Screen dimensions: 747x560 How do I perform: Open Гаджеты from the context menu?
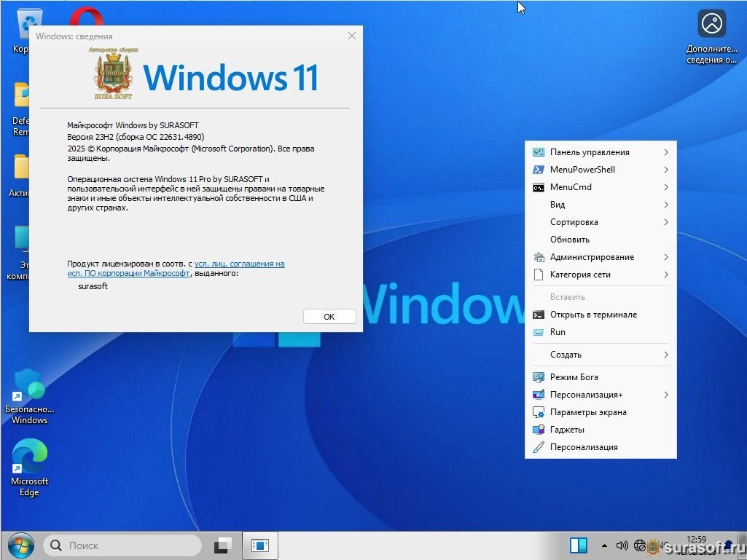pos(601,430)
